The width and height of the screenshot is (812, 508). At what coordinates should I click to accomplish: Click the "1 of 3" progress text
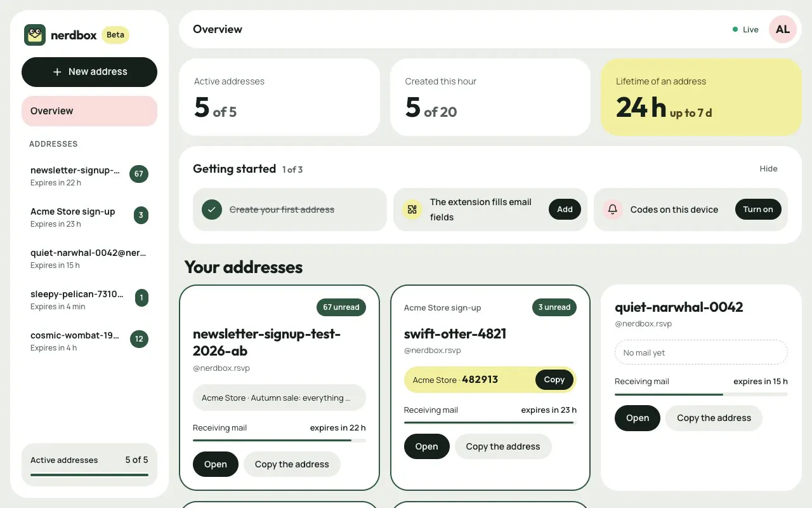pyautogui.click(x=292, y=170)
